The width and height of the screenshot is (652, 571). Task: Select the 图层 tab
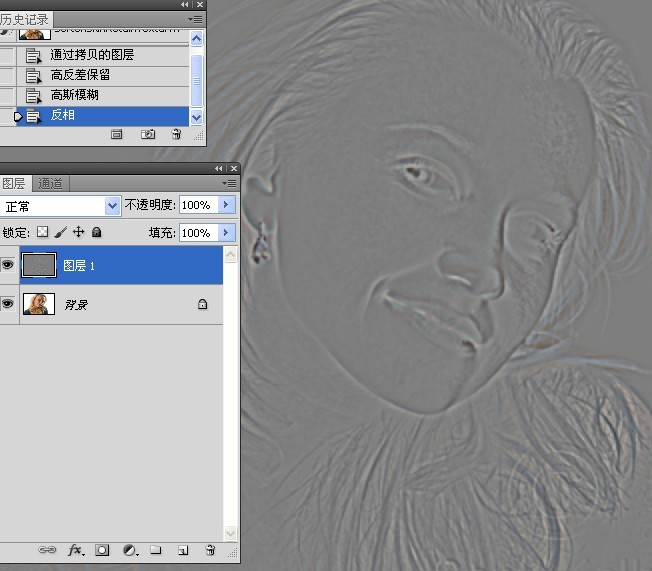coord(14,183)
